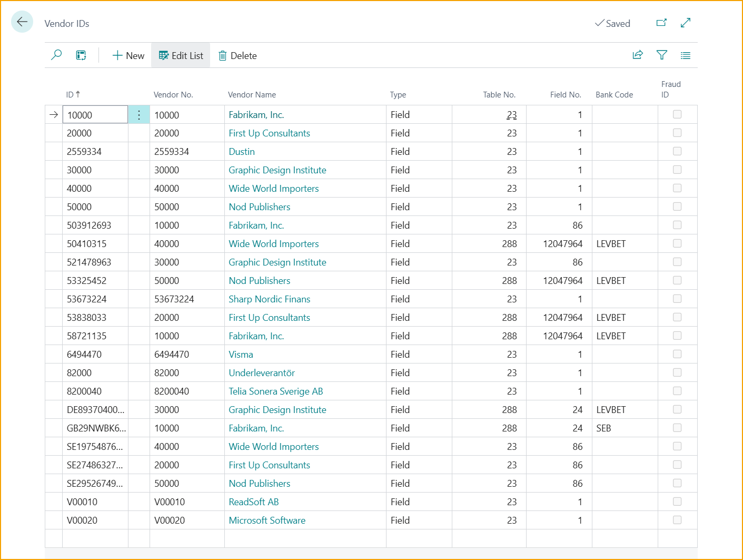This screenshot has height=560, width=743.
Task: Open the Vendor Name column header options
Action: pyautogui.click(x=252, y=94)
